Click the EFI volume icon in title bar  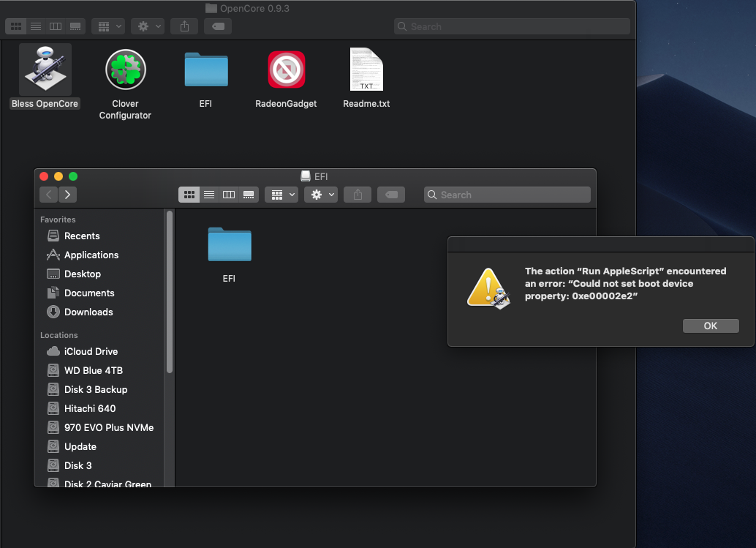pos(305,176)
